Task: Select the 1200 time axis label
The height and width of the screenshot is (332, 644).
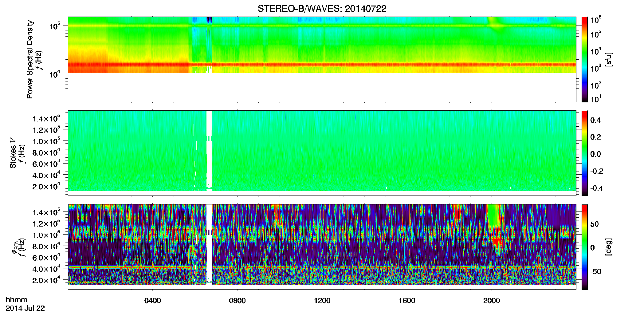Action: pyautogui.click(x=322, y=301)
